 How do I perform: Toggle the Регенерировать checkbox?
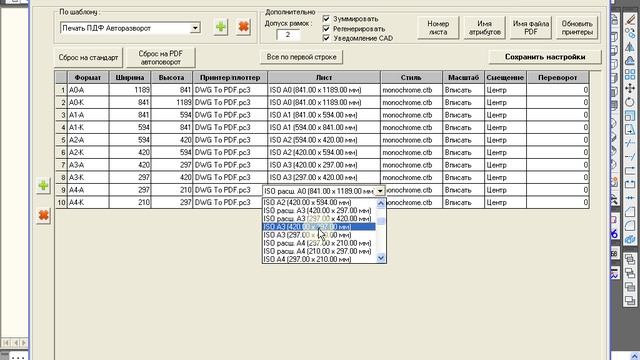[326, 29]
